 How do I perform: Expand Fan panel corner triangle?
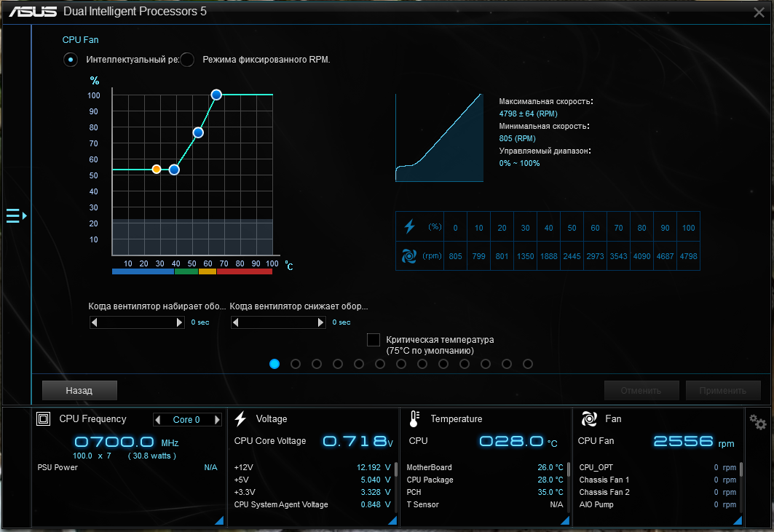[738, 520]
